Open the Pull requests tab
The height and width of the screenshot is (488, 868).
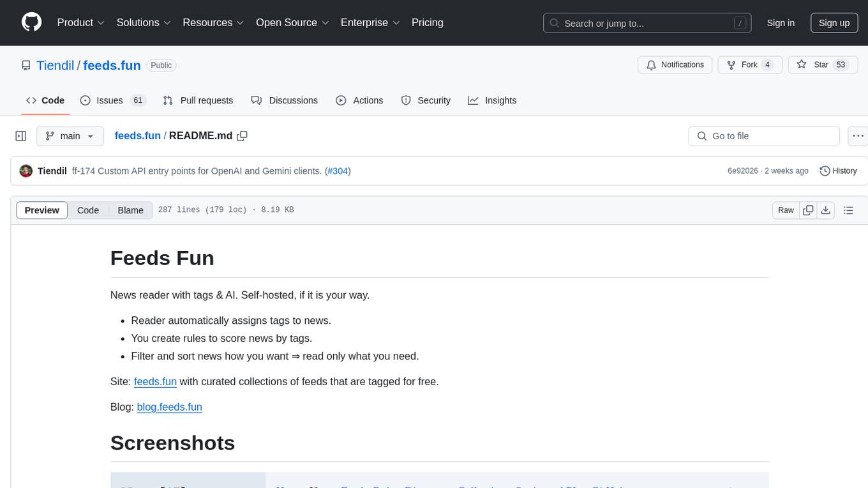click(198, 100)
